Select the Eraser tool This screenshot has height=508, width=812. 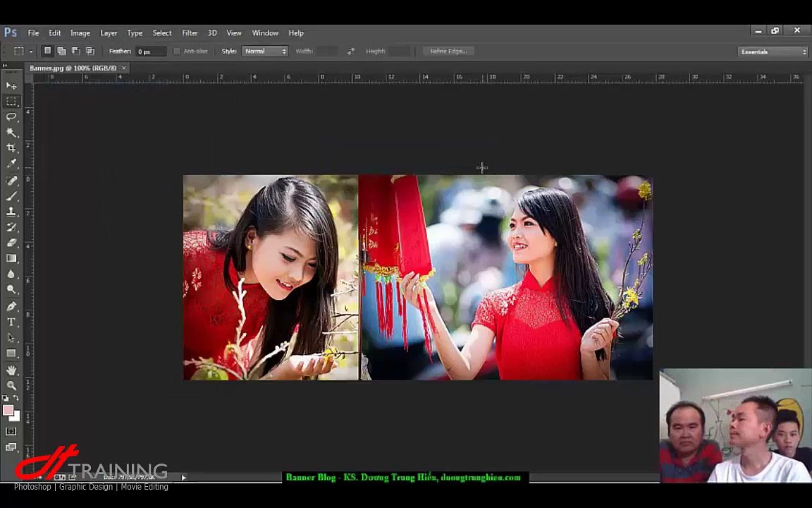tap(11, 243)
